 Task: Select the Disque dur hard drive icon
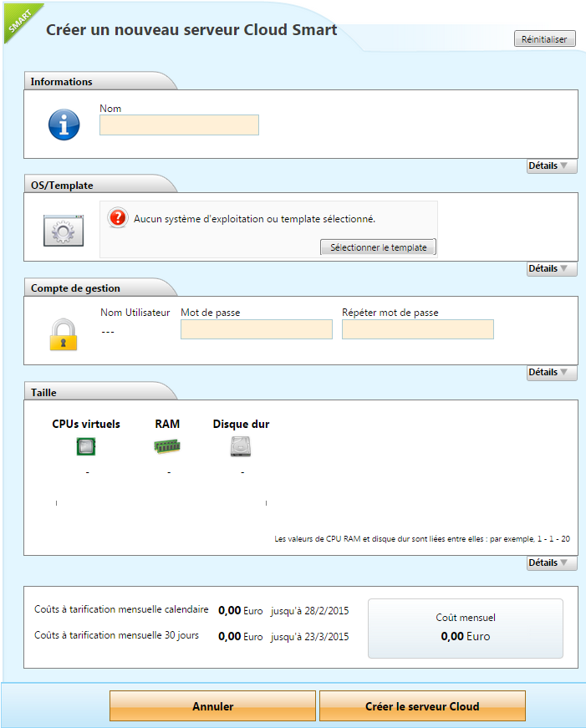pos(240,448)
